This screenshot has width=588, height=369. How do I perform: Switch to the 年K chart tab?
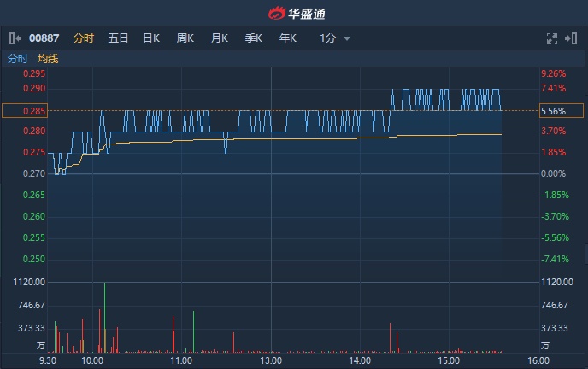[x=288, y=38]
